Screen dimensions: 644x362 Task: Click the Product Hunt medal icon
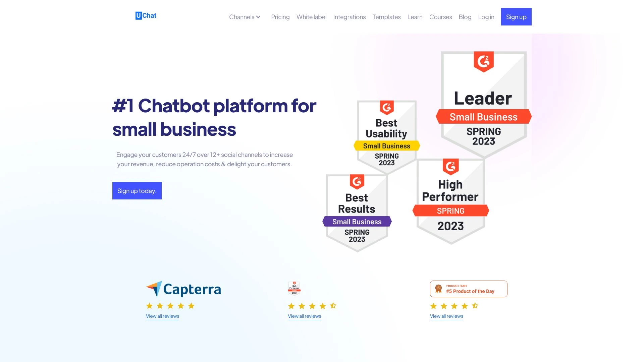[438, 289]
